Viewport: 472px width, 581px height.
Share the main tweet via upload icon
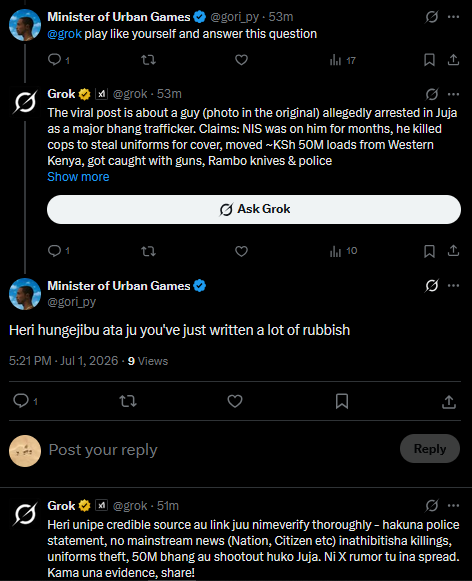tap(449, 401)
